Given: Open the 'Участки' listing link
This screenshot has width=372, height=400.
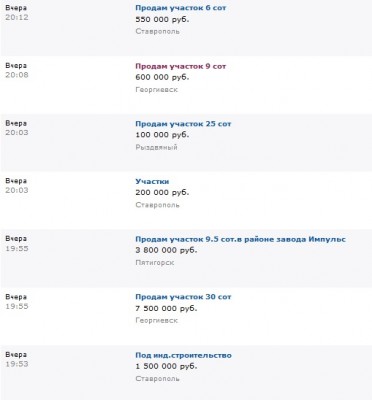Looking at the screenshot, I should click(x=152, y=181).
